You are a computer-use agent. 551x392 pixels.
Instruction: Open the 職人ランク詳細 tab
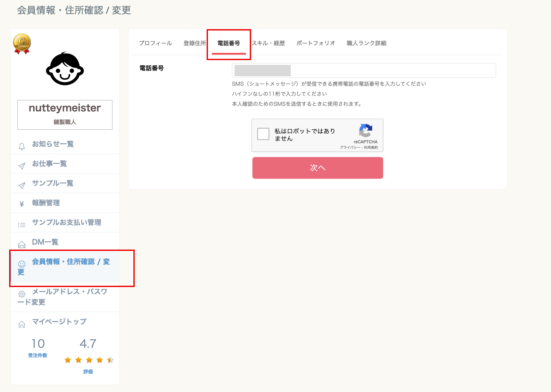pyautogui.click(x=367, y=43)
